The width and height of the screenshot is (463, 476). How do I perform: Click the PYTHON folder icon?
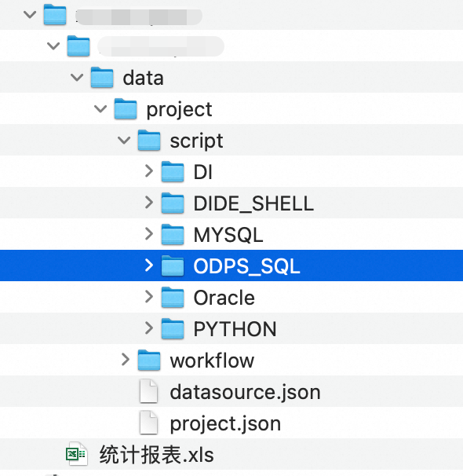tap(173, 328)
